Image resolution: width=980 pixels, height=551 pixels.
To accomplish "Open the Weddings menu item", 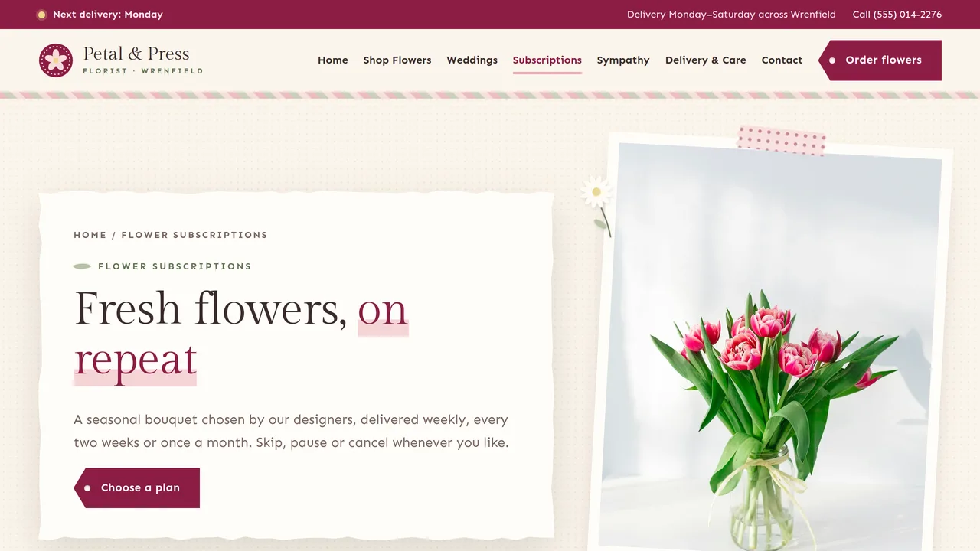I will coord(472,60).
